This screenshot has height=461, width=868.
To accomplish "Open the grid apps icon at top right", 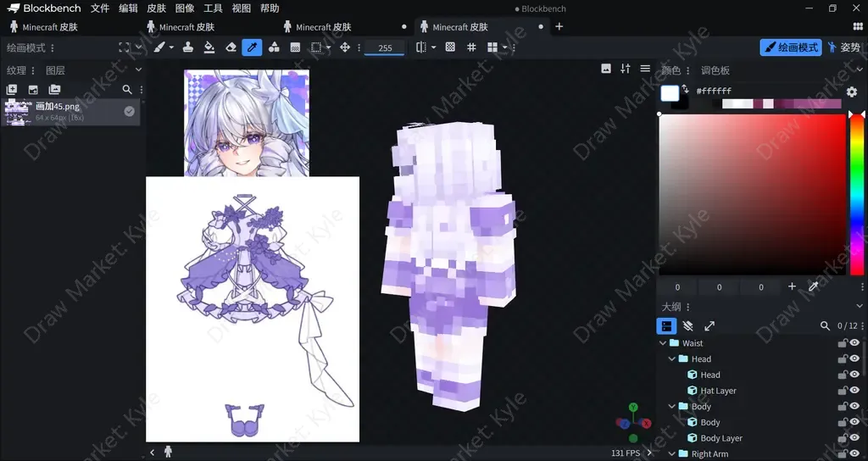I will pos(858,26).
